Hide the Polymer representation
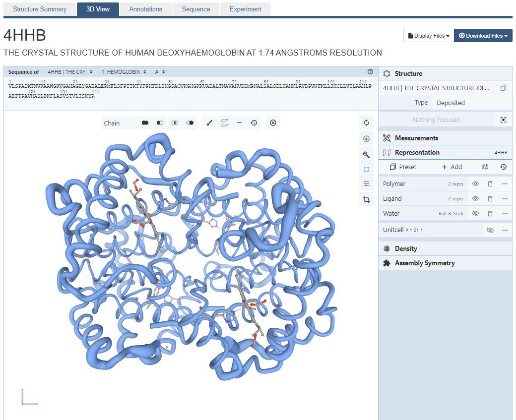Image resolution: width=516 pixels, height=420 pixels. pyautogui.click(x=475, y=183)
